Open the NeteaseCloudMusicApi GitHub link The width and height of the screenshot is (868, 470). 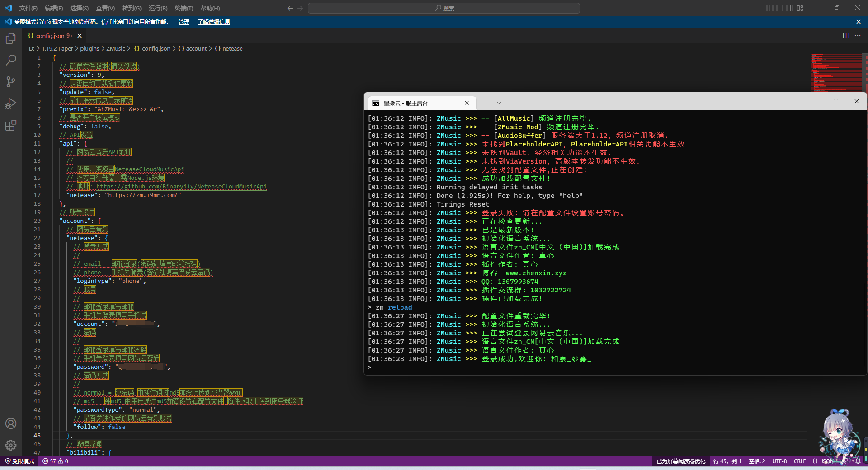tap(181, 187)
